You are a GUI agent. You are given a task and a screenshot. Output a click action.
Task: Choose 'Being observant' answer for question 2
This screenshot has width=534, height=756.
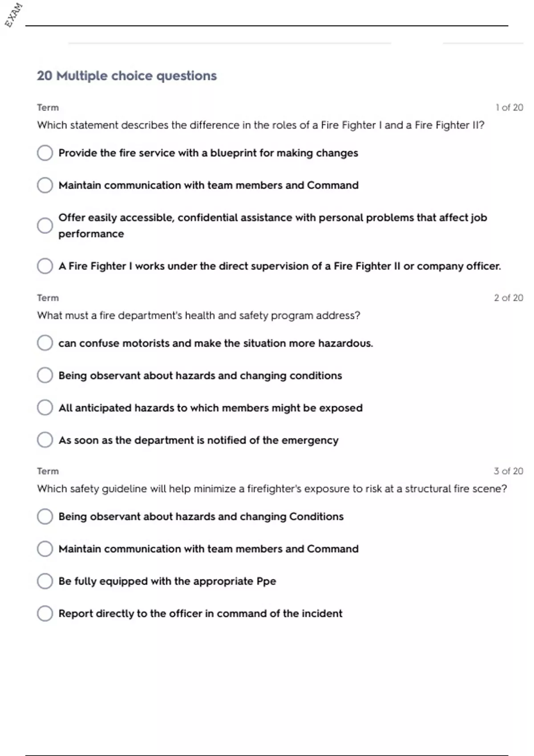(45, 375)
